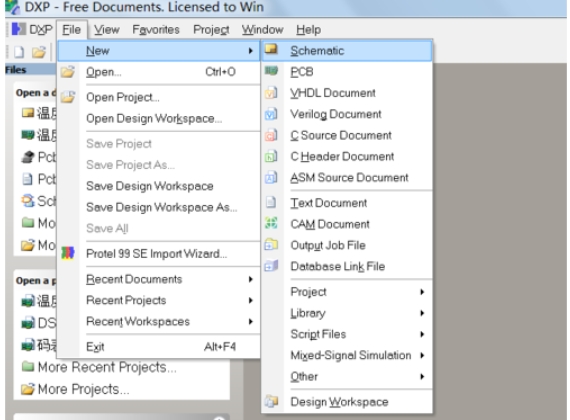This screenshot has height=420, width=570.
Task: Choose Open Design Workspace...
Action: (159, 119)
